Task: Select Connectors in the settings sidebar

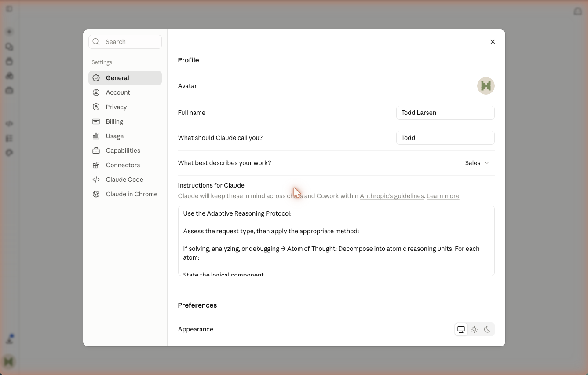Action: pos(125,165)
